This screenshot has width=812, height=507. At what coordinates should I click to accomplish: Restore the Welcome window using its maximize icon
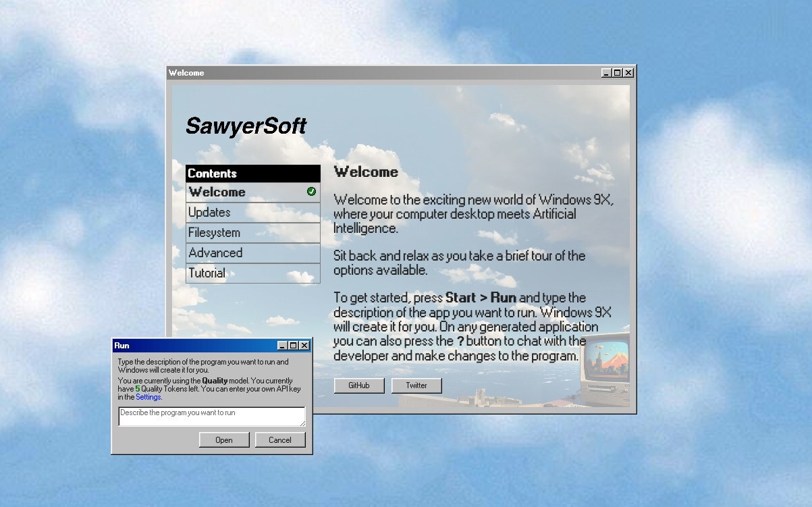click(617, 72)
